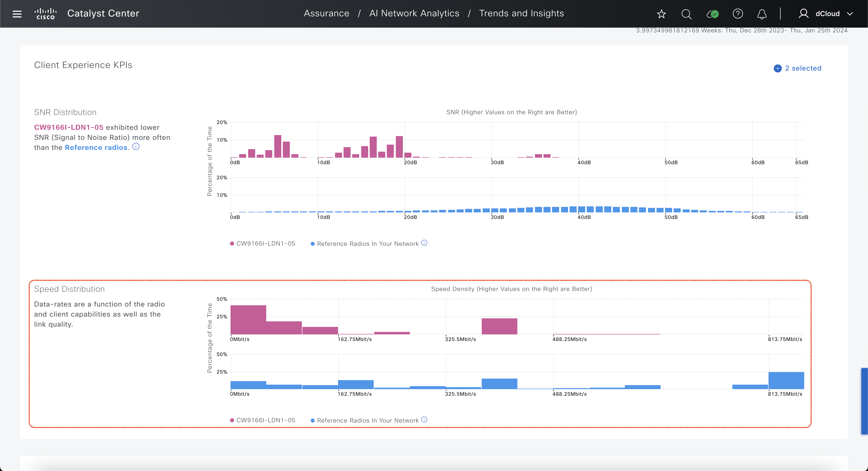Go to Assurance breadcrumb
The image size is (868, 471).
coord(326,13)
